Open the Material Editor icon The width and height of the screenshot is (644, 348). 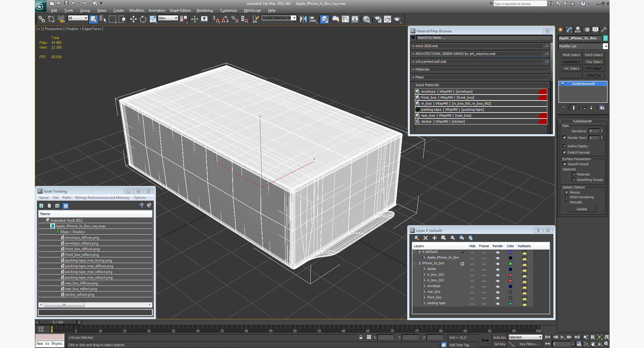tap(366, 19)
